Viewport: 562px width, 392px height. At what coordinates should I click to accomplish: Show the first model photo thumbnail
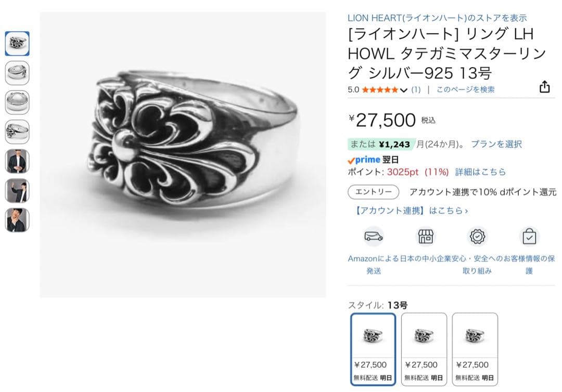[17, 161]
